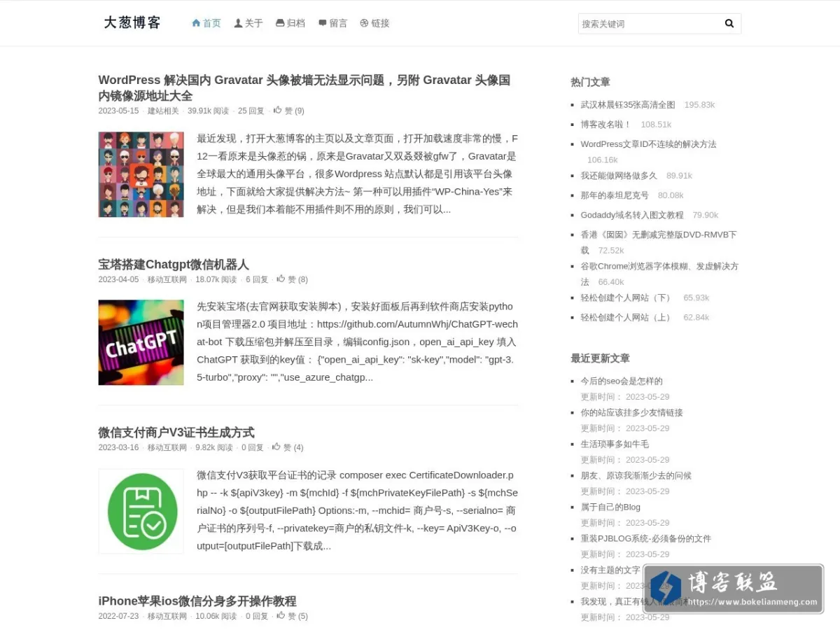Viewport: 840px width, 630px height.
Task: Open hot article 武汉林晨钰35张高清全图
Action: [x=628, y=104]
